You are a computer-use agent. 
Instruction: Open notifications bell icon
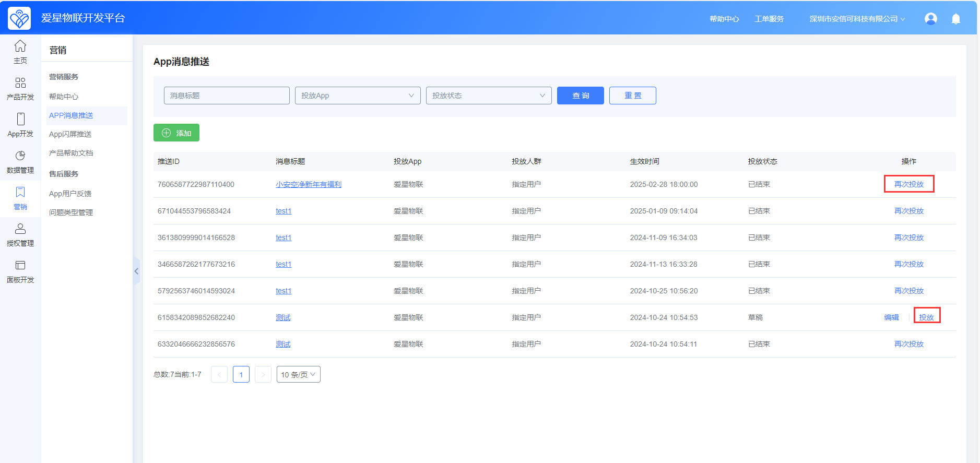955,19
